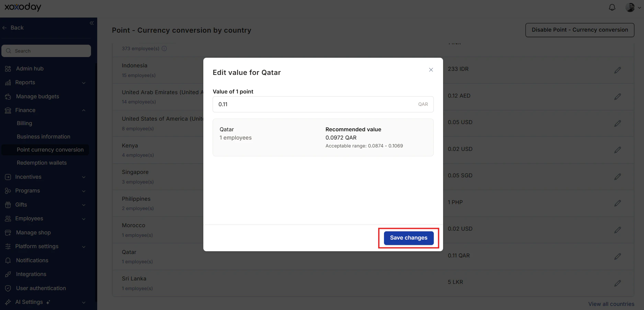Go to Redemption wallets page

click(x=42, y=163)
